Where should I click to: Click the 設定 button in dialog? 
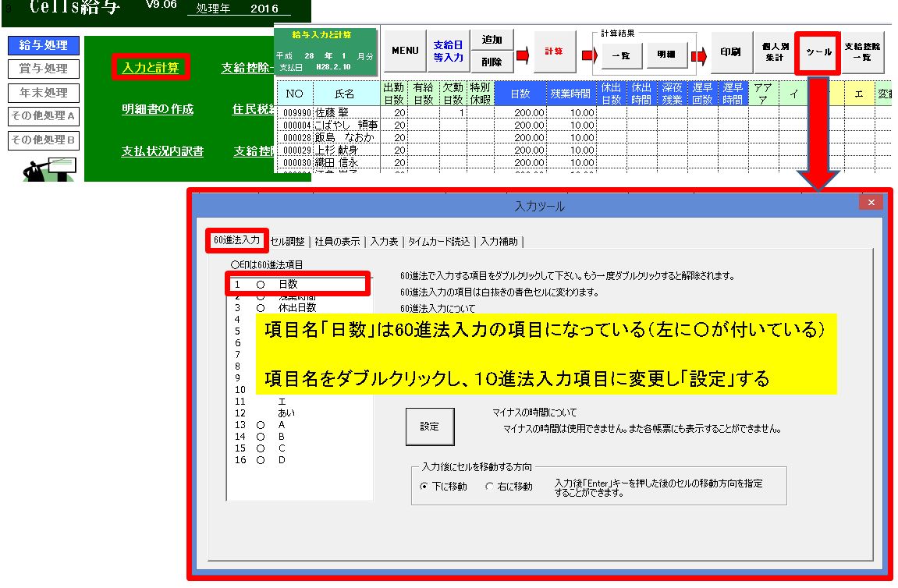[x=429, y=427]
